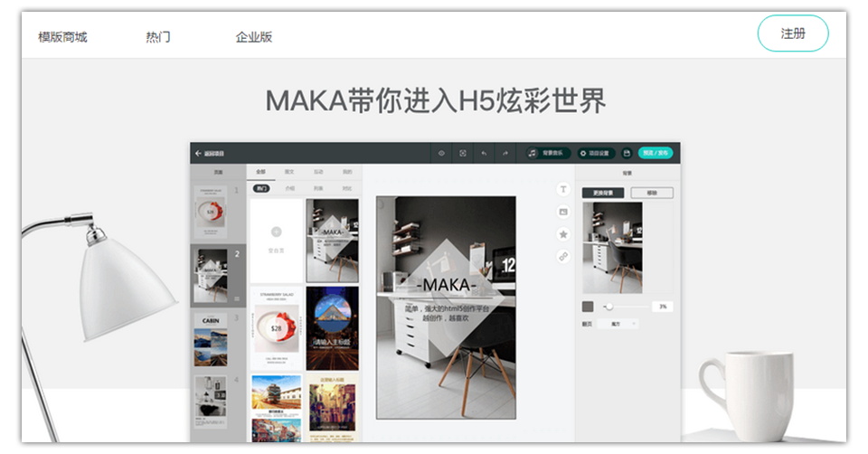Viewport: 868px width, 454px height.
Task: Click the background image preview in right panel
Action: tap(613, 248)
